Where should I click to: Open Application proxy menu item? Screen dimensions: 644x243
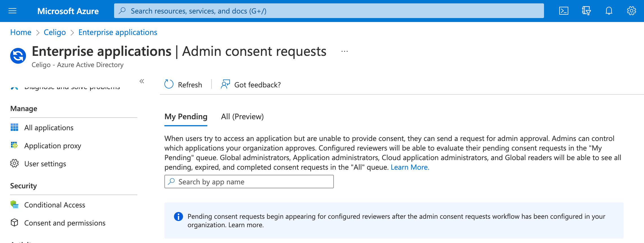tap(53, 146)
